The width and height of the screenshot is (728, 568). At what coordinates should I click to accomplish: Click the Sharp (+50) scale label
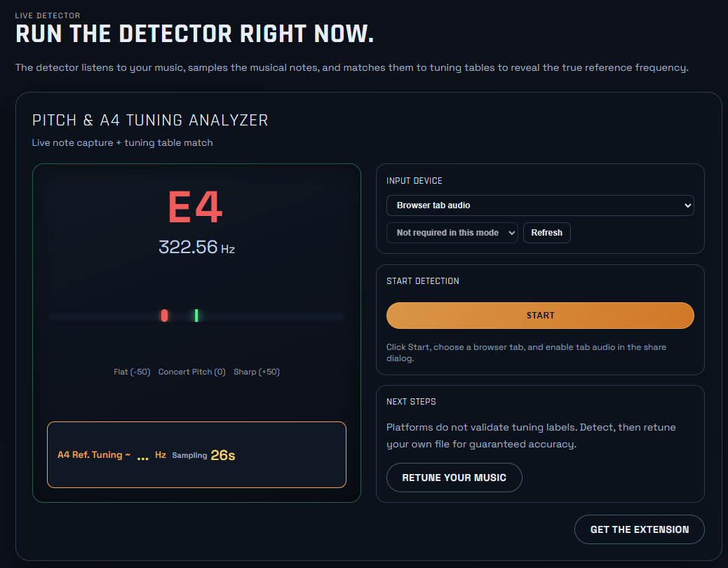point(256,372)
